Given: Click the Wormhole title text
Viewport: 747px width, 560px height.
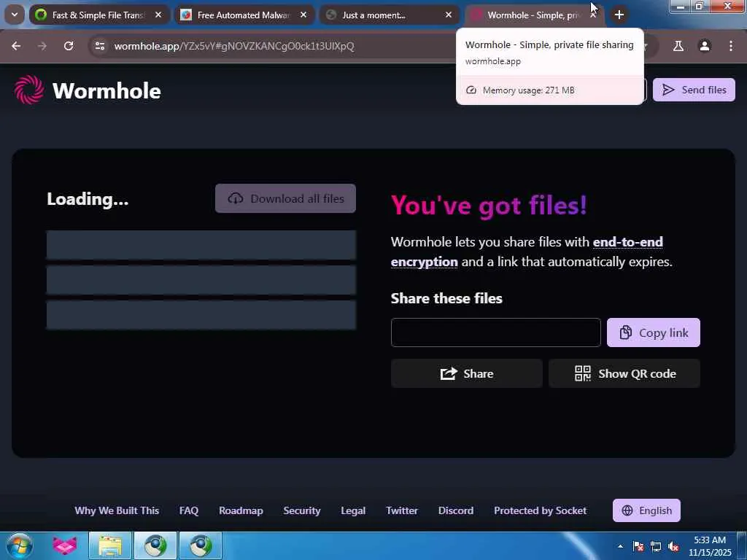Looking at the screenshot, I should click(107, 90).
